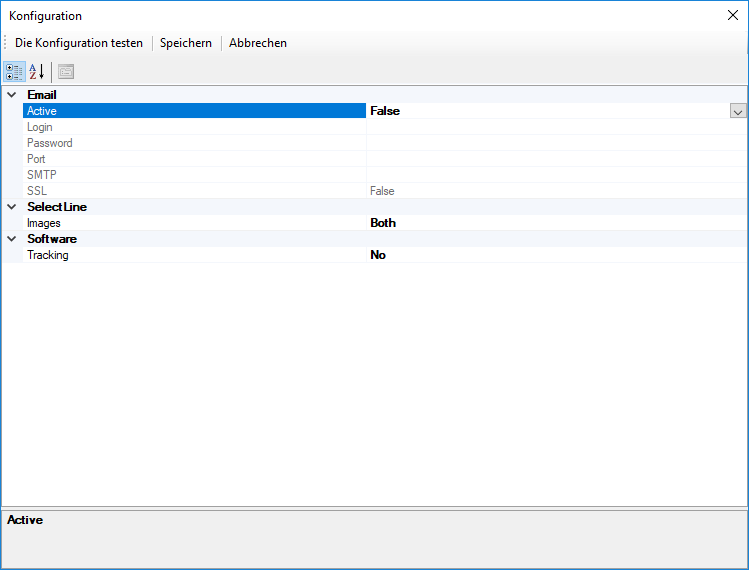Viewport: 749px width, 570px height.
Task: Close the Konfiguration window
Action: click(731, 16)
